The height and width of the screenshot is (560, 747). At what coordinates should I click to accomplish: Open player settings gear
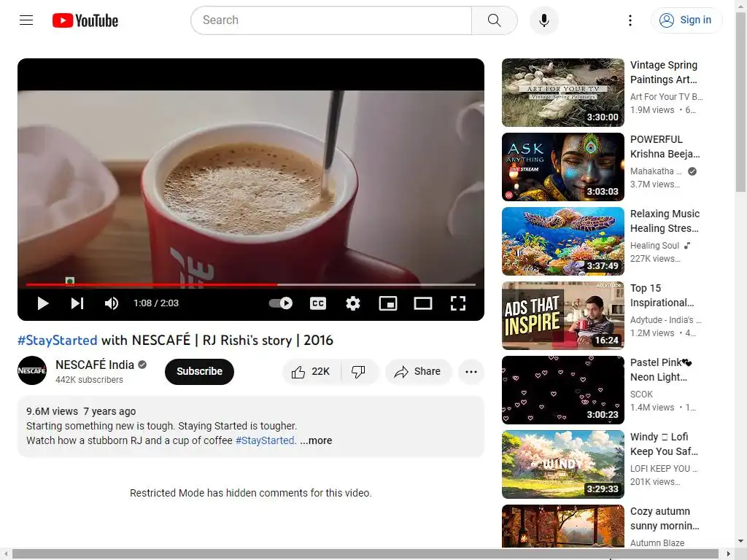353,303
